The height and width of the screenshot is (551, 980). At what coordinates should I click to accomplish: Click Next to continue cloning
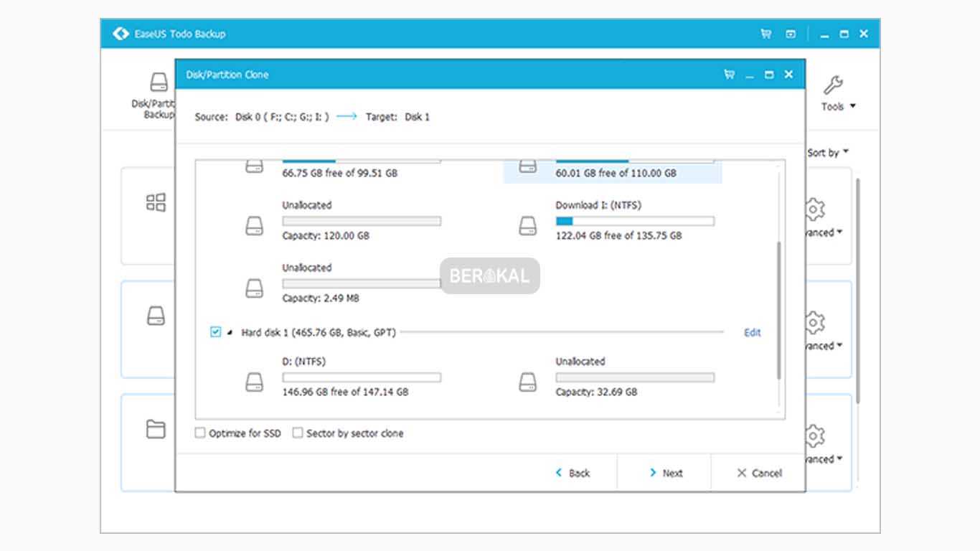666,473
